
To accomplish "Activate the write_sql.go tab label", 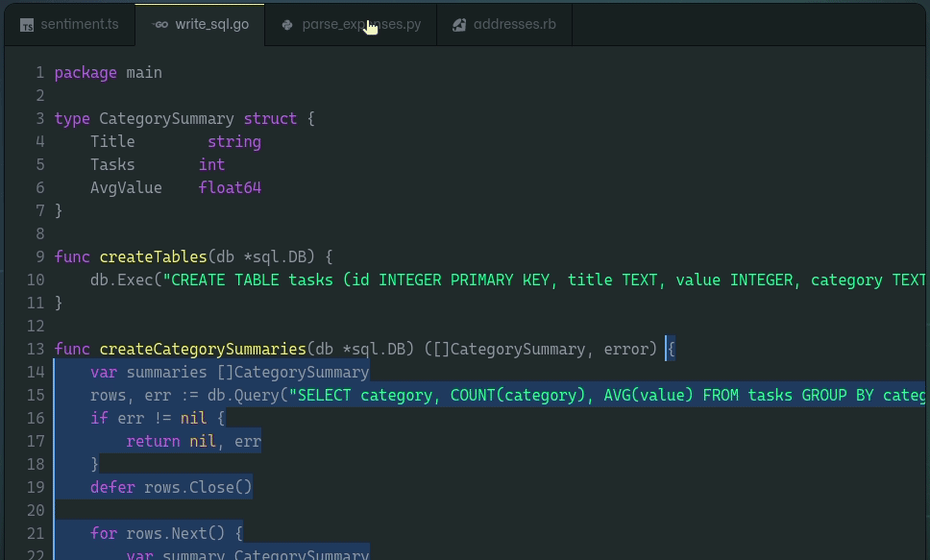I will tap(211, 24).
